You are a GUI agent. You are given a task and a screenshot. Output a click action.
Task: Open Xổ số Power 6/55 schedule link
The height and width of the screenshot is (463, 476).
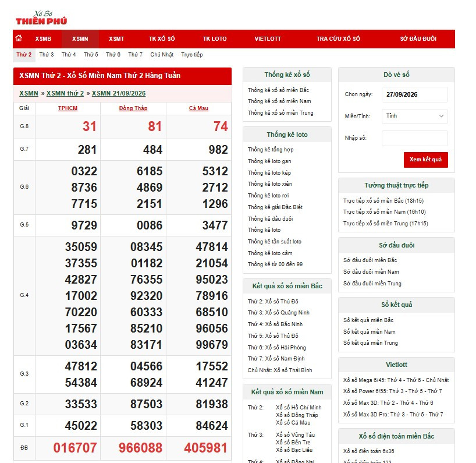pyautogui.click(x=393, y=391)
